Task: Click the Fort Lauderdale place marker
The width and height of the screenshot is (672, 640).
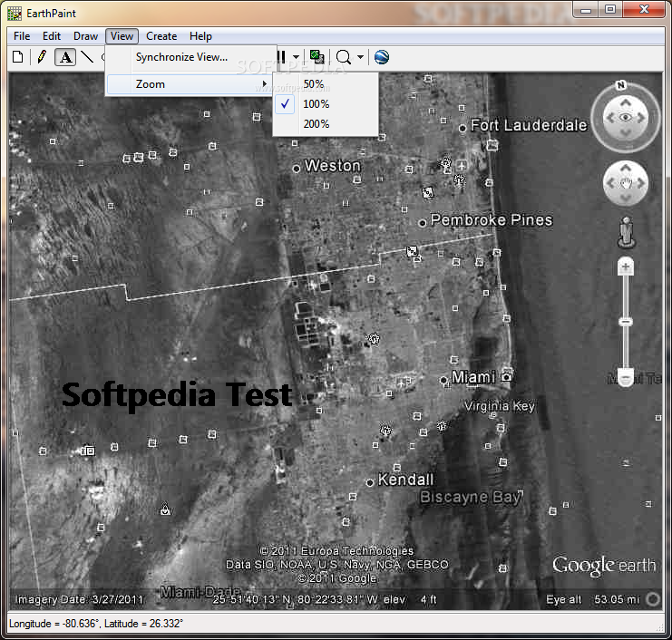Action: [463, 128]
